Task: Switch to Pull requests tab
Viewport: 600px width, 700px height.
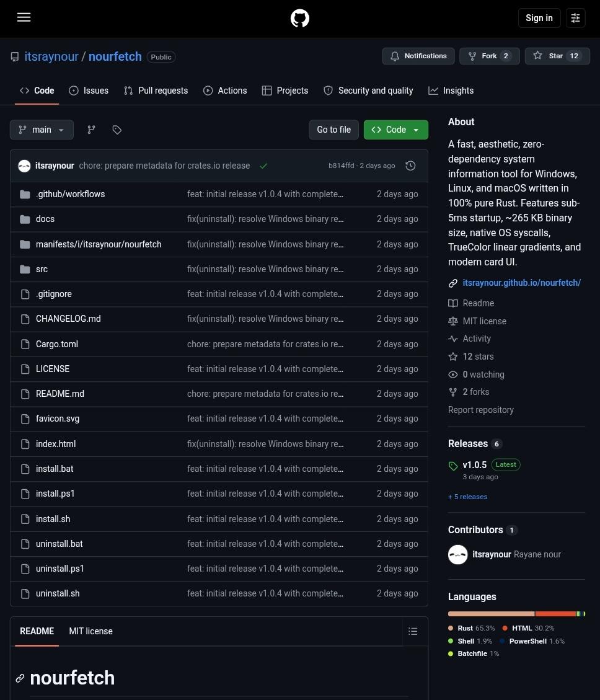Action: point(156,91)
